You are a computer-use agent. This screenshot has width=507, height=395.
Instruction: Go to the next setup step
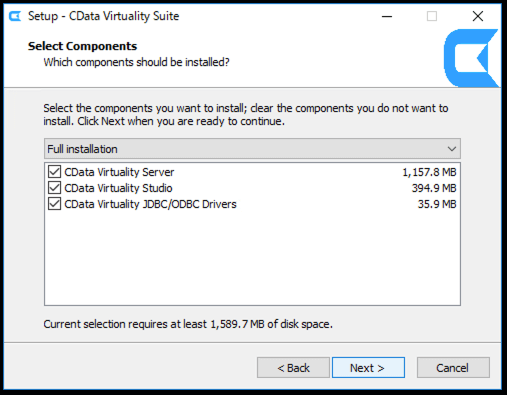[368, 368]
